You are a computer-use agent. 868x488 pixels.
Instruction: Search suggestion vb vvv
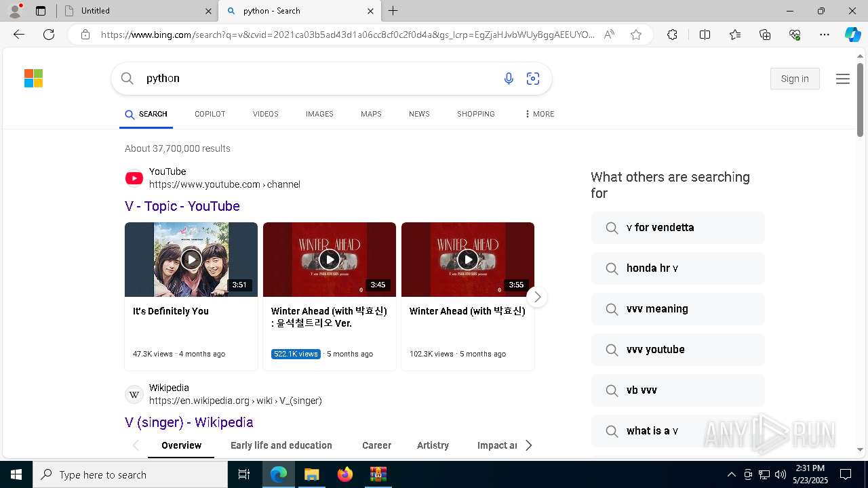[x=678, y=390]
